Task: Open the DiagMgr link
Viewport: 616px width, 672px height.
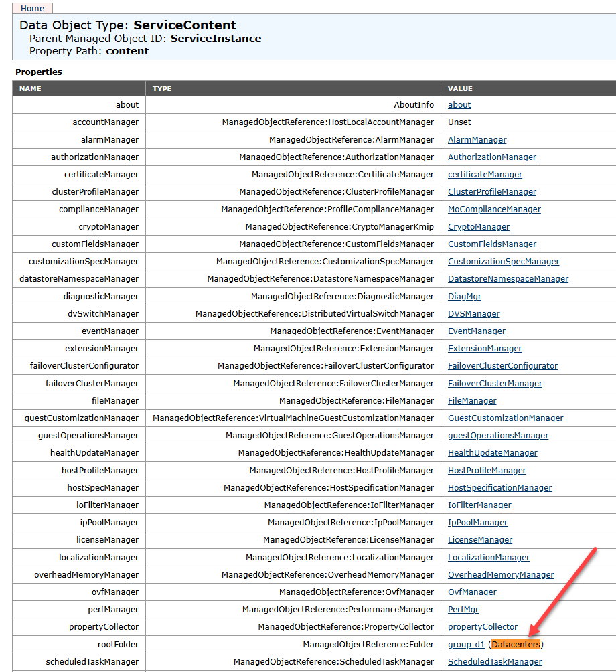Action: [464, 296]
